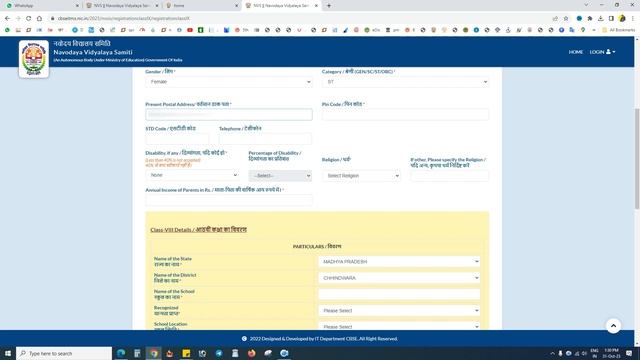The image size is (640, 360).
Task: Open a new browser tab with plus
Action: pos(329,6)
